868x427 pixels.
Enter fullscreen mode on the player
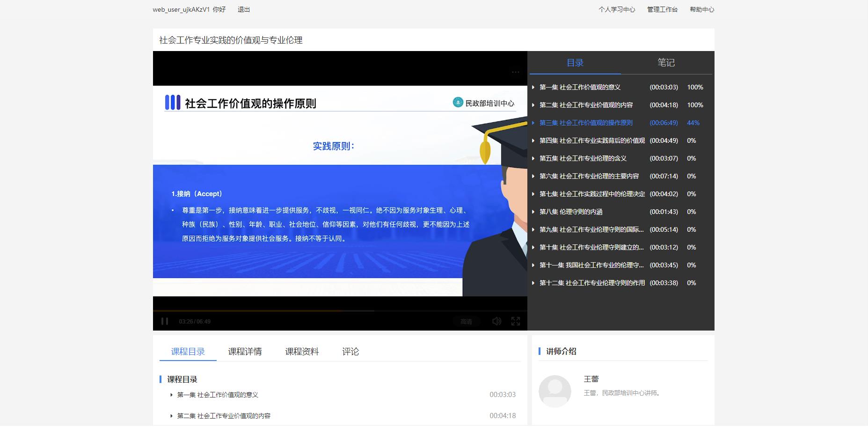point(516,321)
